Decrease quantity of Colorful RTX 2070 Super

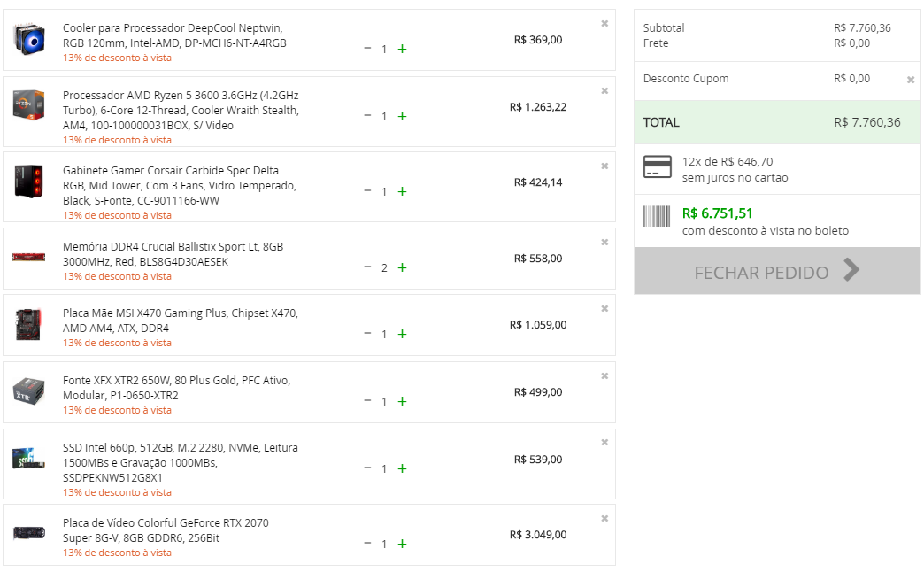click(x=367, y=543)
